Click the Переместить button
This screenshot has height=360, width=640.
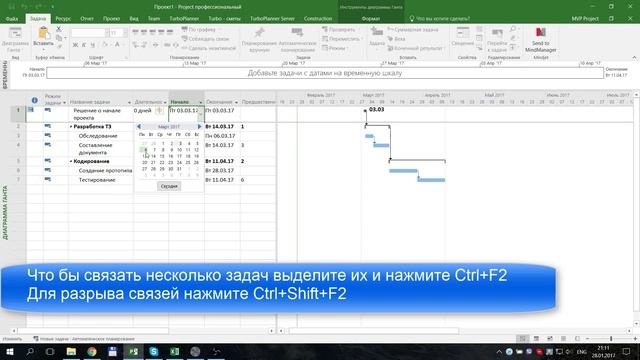click(341, 39)
